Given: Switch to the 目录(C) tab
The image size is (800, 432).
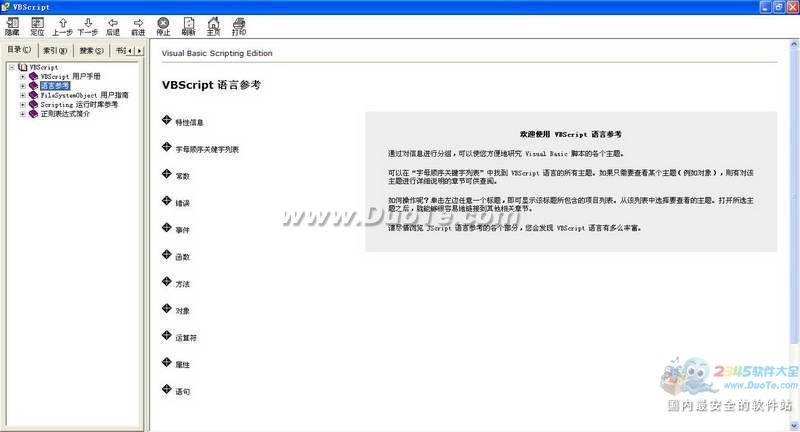Looking at the screenshot, I should (19, 49).
